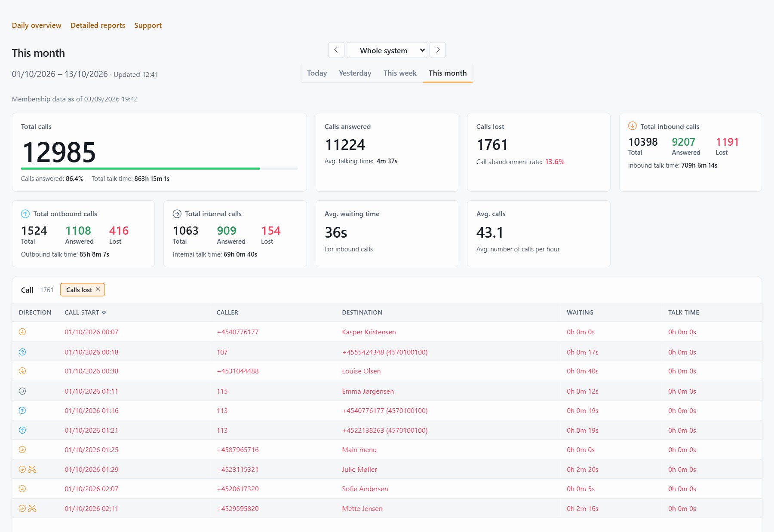Click the 13.6% abandonment rate value
Viewport: 774px width, 532px height.
pyautogui.click(x=555, y=162)
